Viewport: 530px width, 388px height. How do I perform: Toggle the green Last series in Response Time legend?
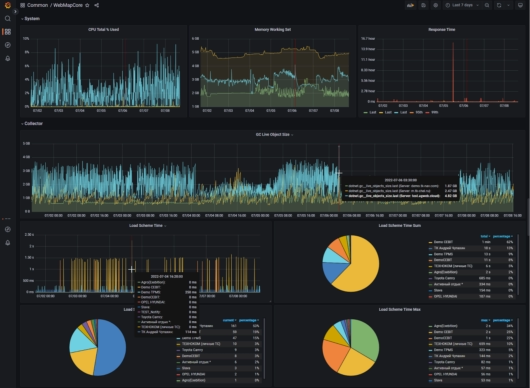click(370, 113)
